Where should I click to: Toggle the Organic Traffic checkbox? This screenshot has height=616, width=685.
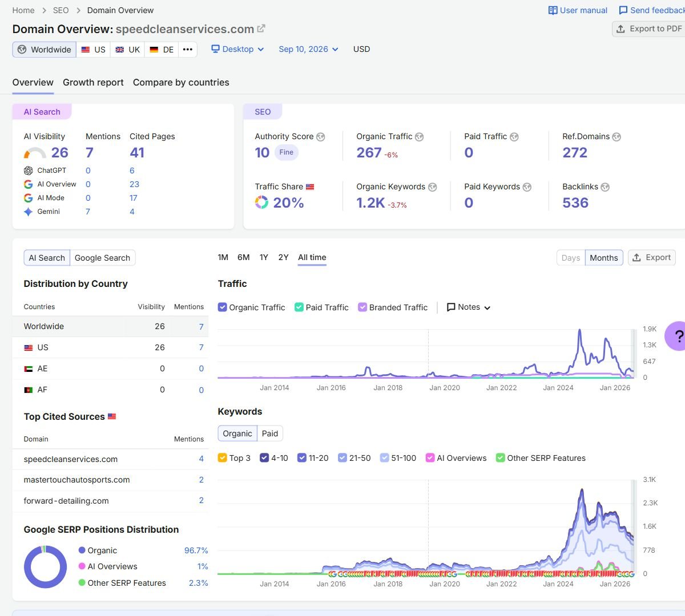(x=223, y=307)
